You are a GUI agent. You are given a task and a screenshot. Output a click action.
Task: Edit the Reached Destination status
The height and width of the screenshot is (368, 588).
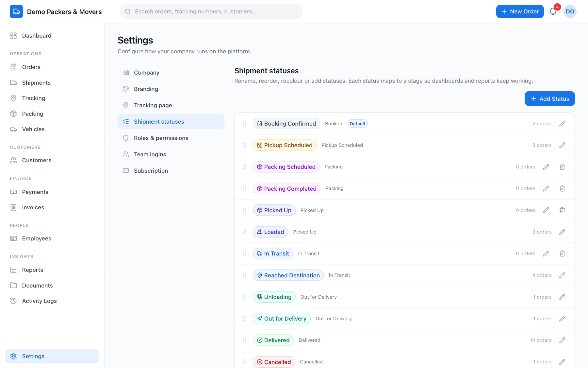[562, 275]
